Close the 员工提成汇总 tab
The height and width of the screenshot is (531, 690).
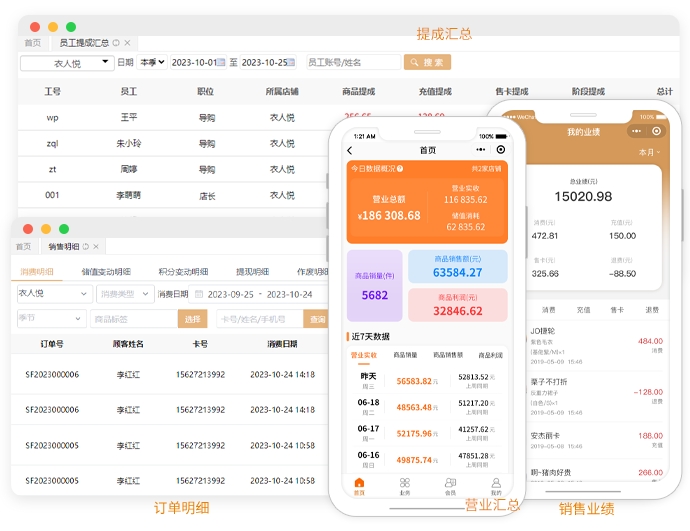(127, 43)
